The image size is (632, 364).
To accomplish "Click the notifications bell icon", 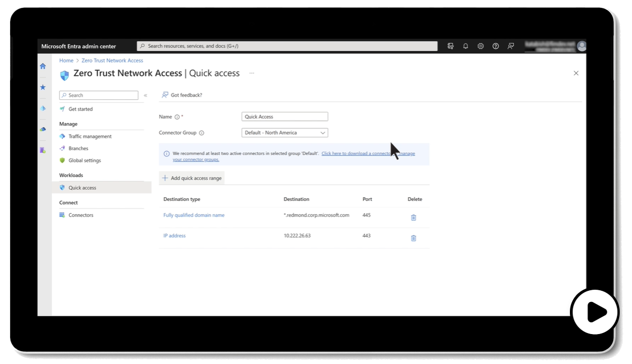I will point(466,47).
